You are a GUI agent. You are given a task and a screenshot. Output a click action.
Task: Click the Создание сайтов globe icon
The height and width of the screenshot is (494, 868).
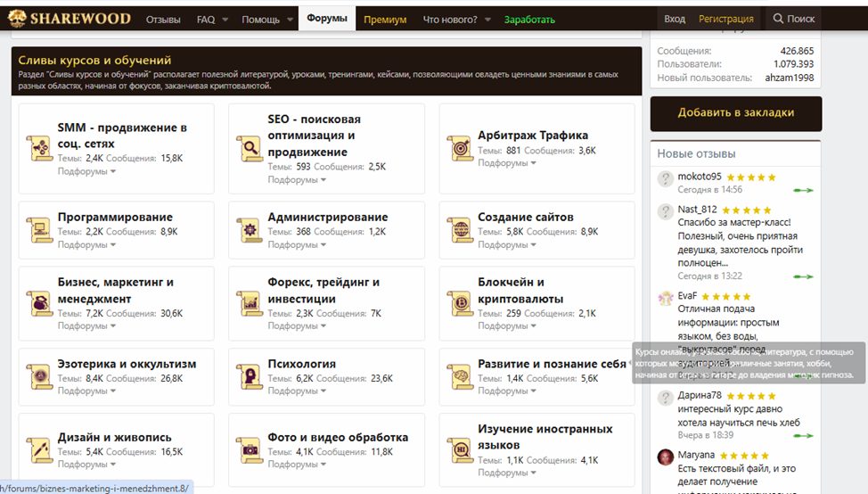[x=460, y=230]
